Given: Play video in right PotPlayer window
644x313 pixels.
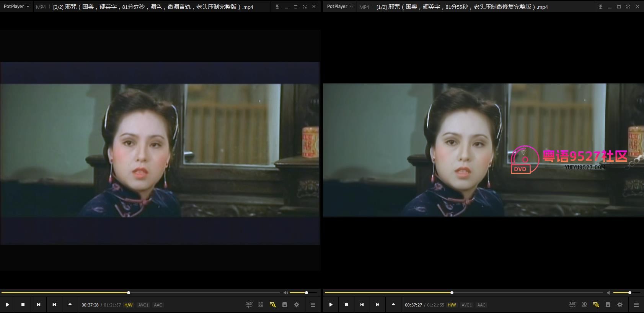Looking at the screenshot, I should click(331, 305).
